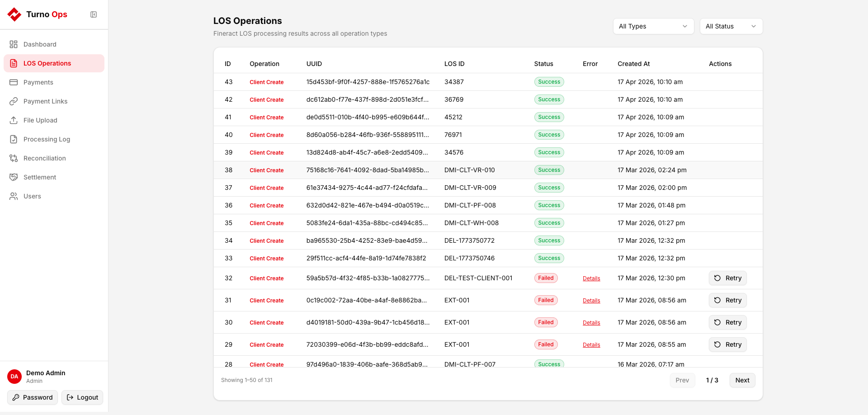Click the DA user avatar

(x=14, y=377)
